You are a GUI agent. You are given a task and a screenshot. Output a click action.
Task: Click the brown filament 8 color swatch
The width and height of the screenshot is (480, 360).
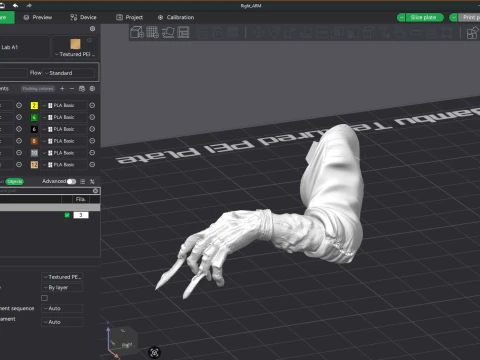[34, 141]
